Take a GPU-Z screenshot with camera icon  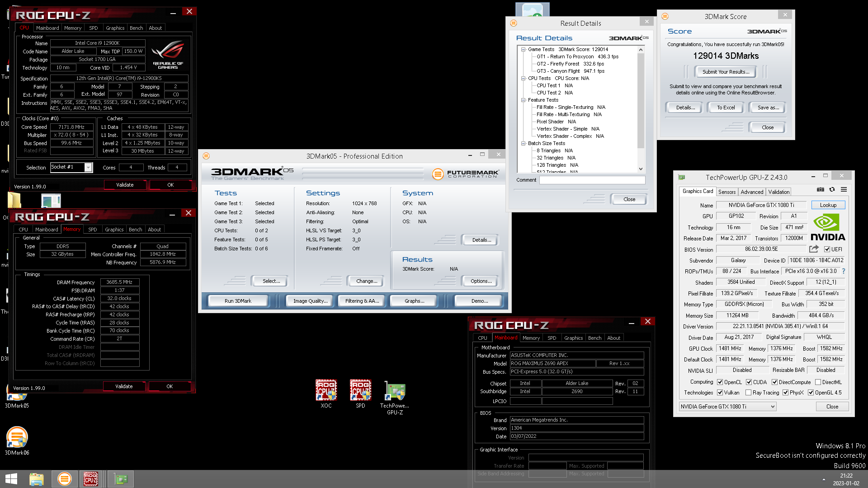click(x=820, y=190)
